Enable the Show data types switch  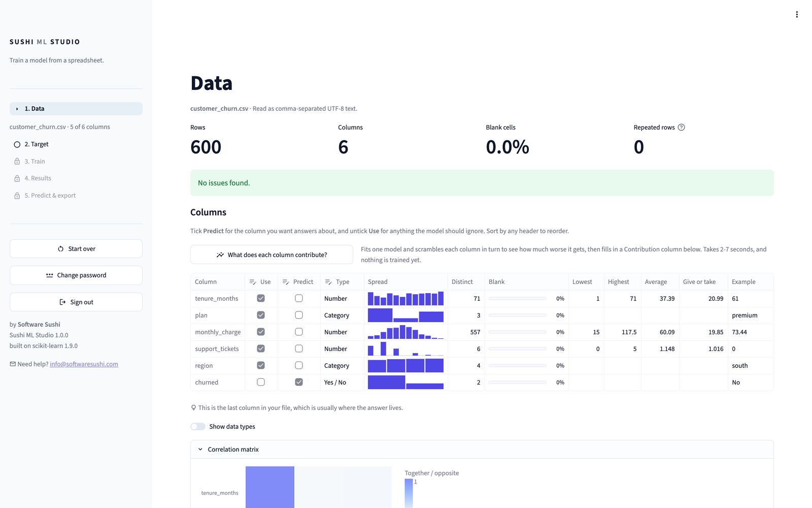(198, 427)
